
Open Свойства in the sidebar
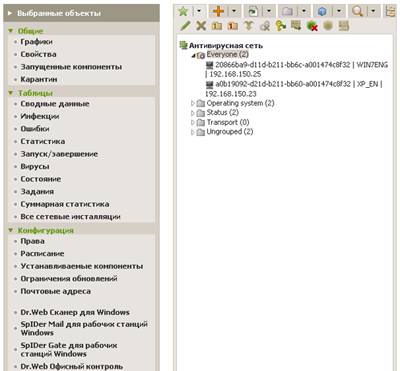pos(38,54)
